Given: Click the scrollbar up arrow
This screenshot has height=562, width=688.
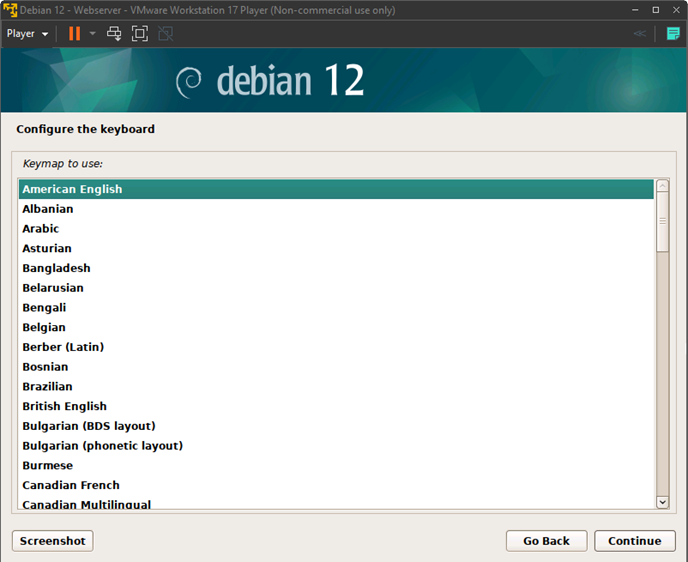Looking at the screenshot, I should tap(662, 186).
